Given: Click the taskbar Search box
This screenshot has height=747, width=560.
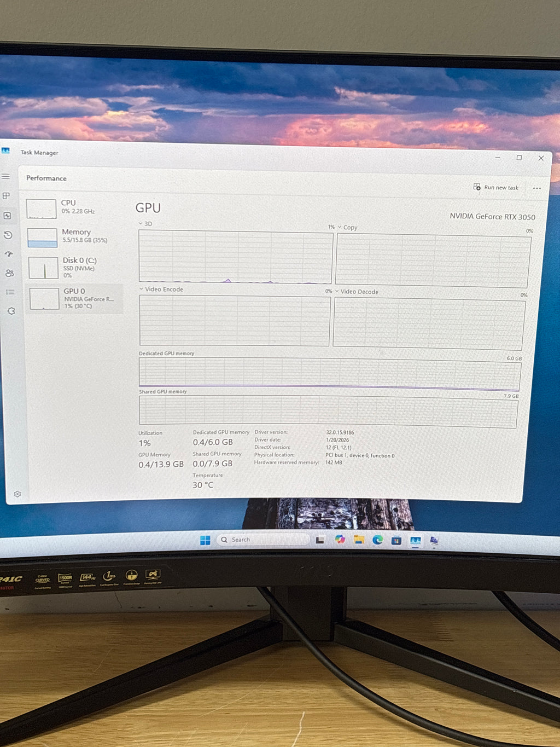Looking at the screenshot, I should point(263,540).
